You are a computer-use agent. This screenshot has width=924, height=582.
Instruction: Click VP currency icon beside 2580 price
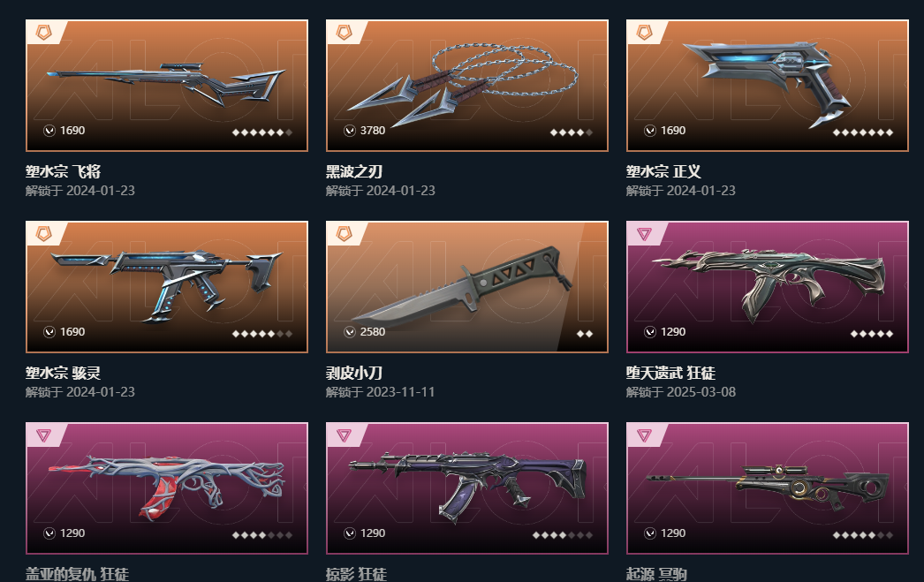coord(350,332)
